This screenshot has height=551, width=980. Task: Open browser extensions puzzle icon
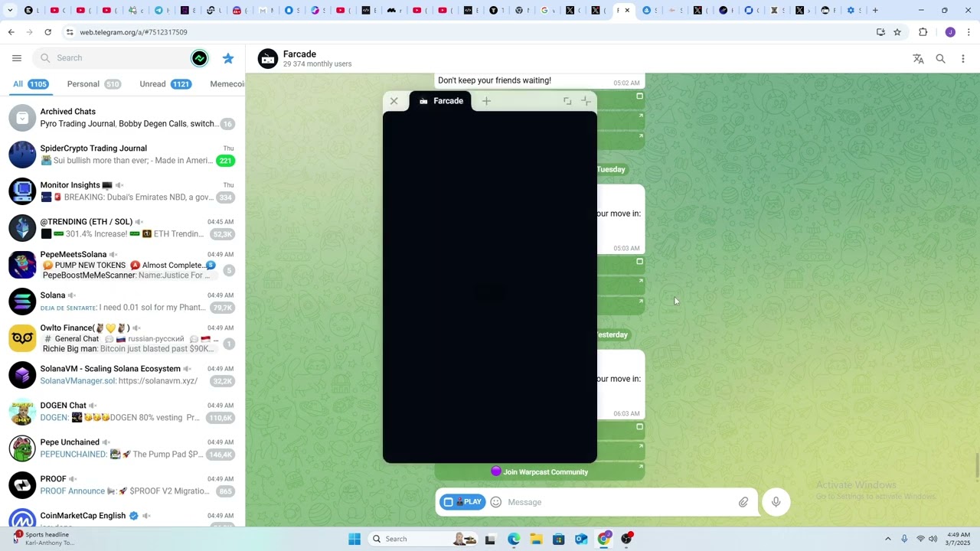coord(923,32)
